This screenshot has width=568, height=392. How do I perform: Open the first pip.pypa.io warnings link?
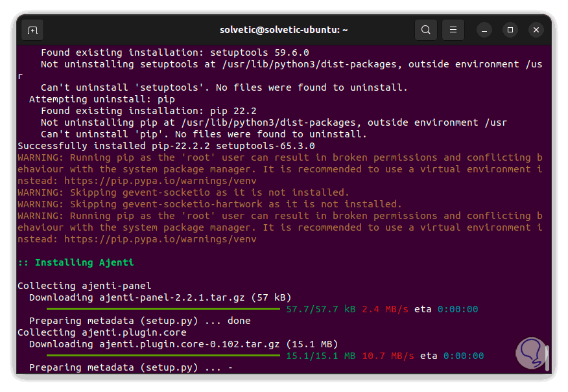pyautogui.click(x=160, y=181)
